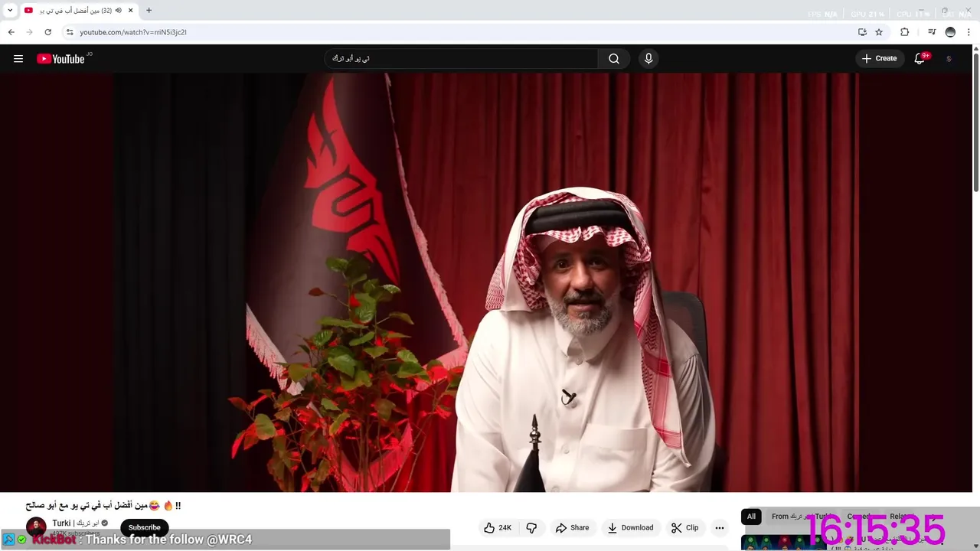
Task: Open more actions three-dot menu under the video
Action: 719,528
